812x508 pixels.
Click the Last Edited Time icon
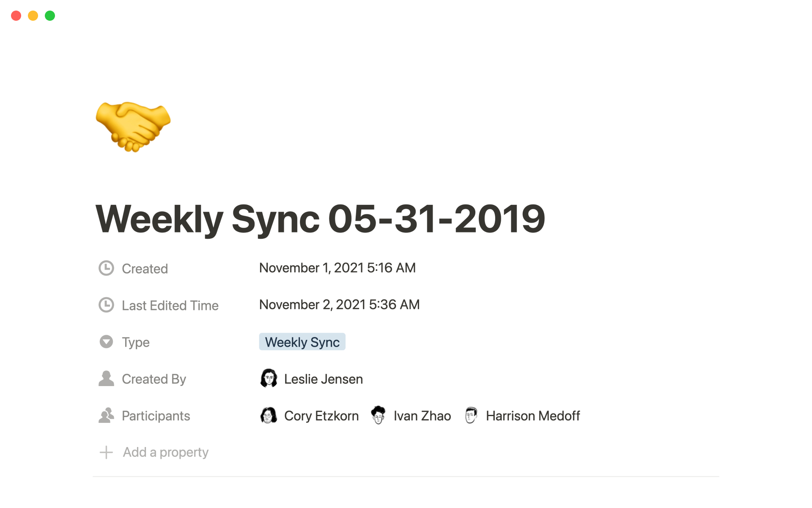coord(107,305)
